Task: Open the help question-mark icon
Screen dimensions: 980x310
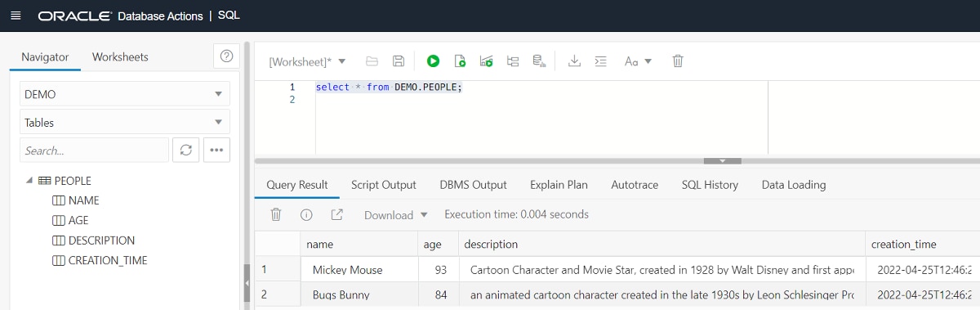Action: [x=226, y=56]
